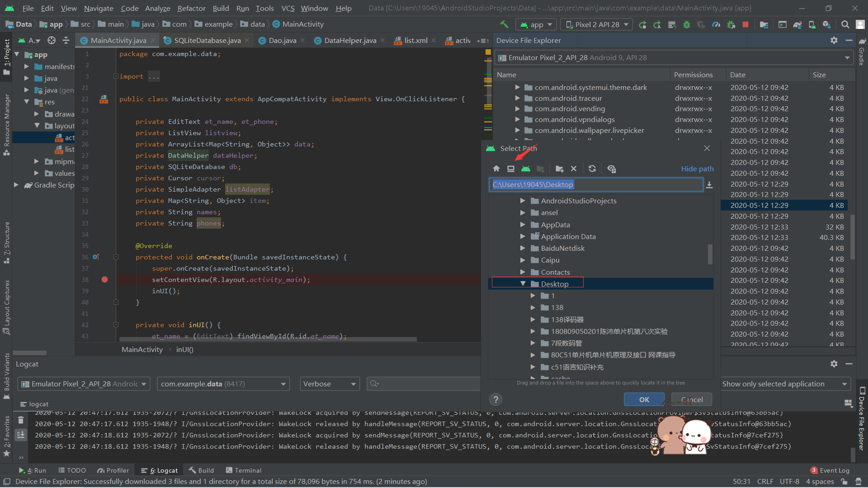
Task: Expand the AndroidStudioProjects folder
Action: 523,201
